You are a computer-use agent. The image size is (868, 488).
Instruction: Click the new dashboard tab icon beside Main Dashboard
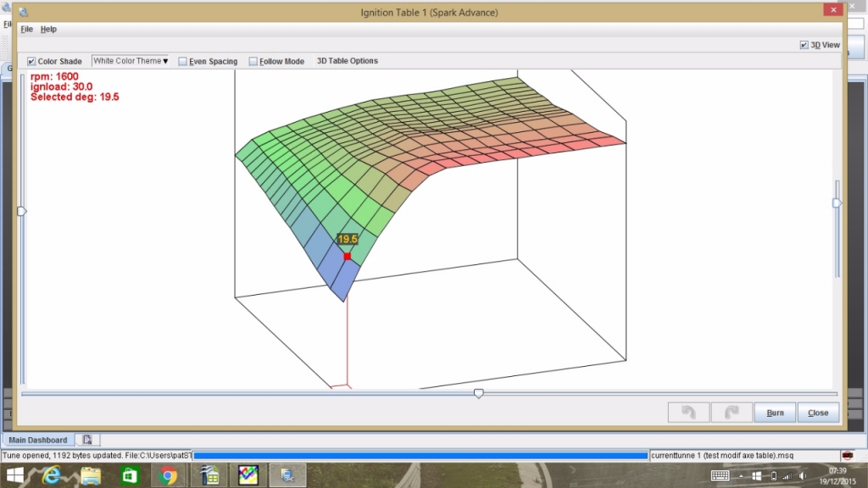click(x=87, y=440)
